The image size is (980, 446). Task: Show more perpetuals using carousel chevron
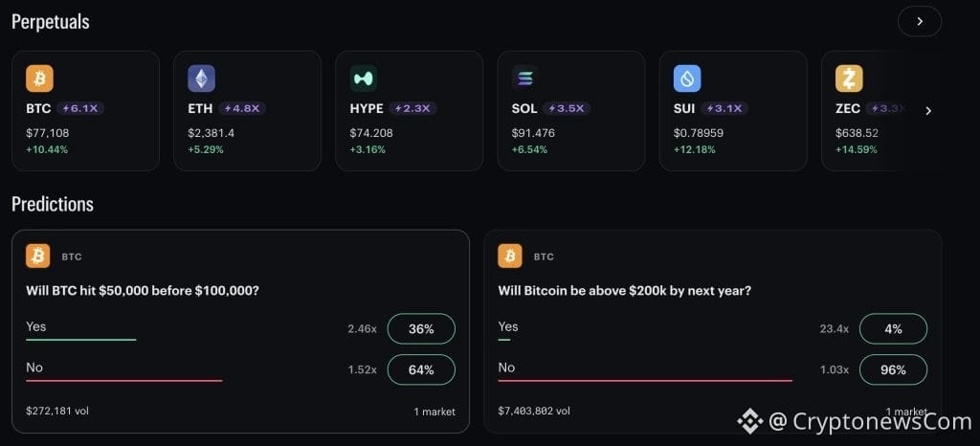tap(928, 111)
